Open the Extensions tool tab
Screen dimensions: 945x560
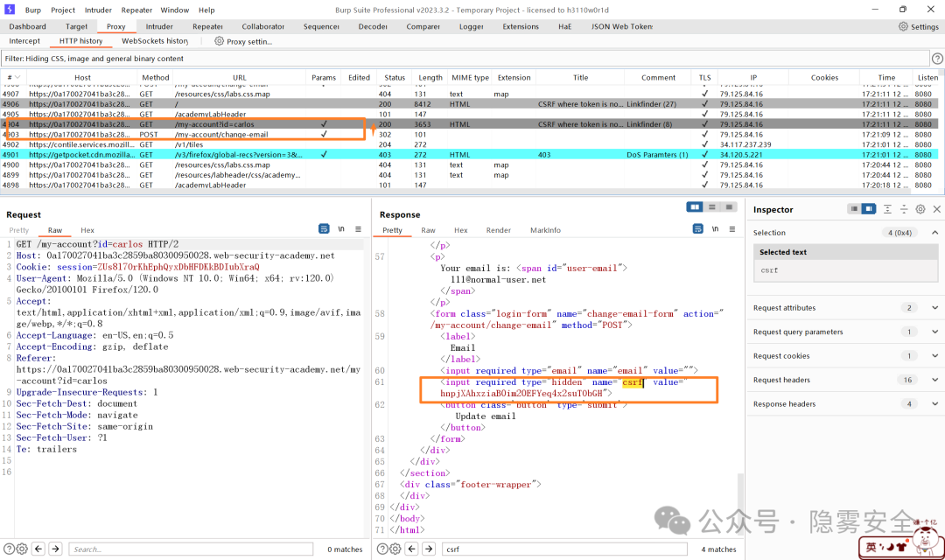pyautogui.click(x=521, y=26)
